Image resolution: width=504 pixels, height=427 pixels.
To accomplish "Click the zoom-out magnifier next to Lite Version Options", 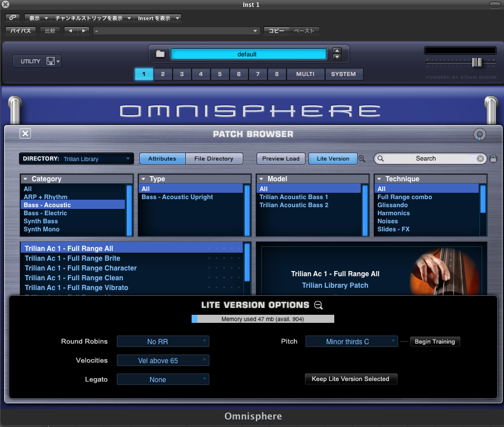I will [318, 305].
